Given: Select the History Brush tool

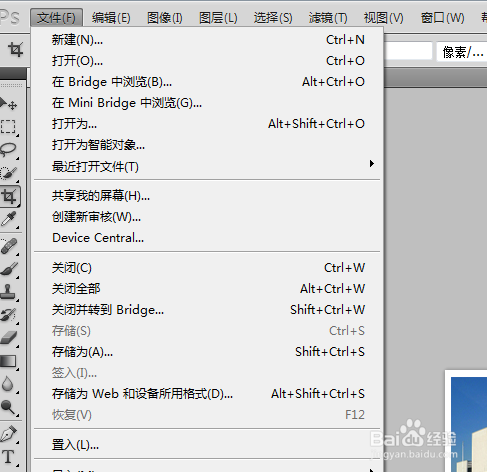Looking at the screenshot, I should click(9, 315).
